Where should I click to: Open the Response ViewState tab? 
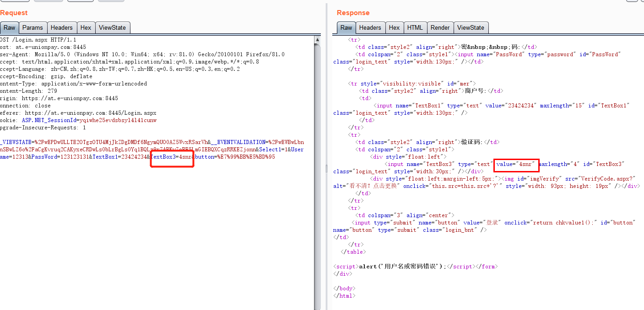coord(471,27)
